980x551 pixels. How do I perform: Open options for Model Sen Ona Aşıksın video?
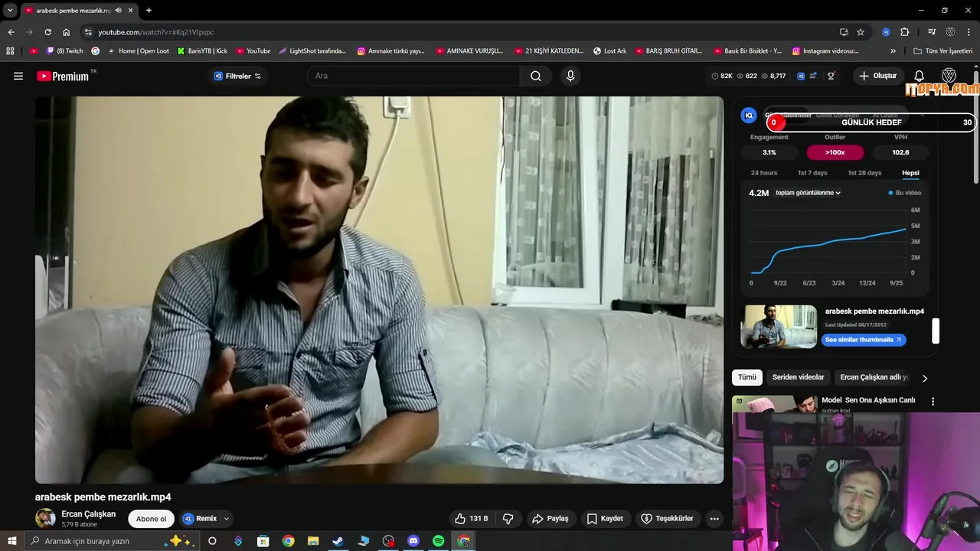[x=933, y=401]
